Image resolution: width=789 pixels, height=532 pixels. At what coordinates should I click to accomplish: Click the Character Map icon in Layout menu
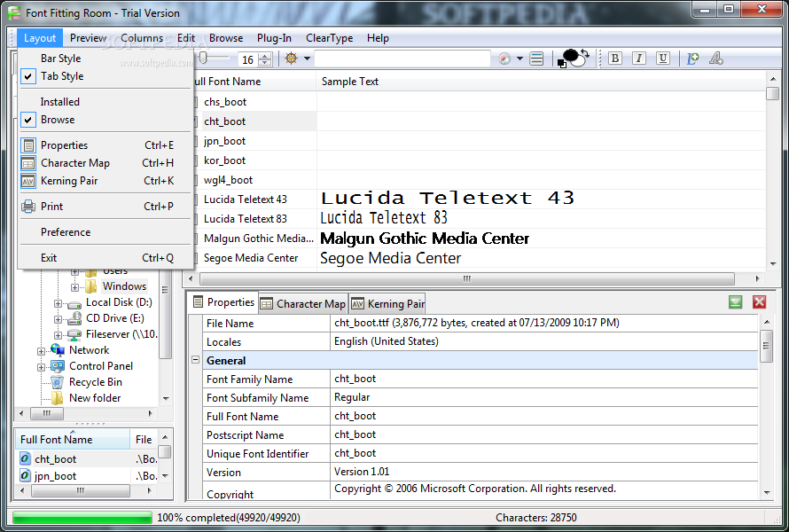point(28,163)
